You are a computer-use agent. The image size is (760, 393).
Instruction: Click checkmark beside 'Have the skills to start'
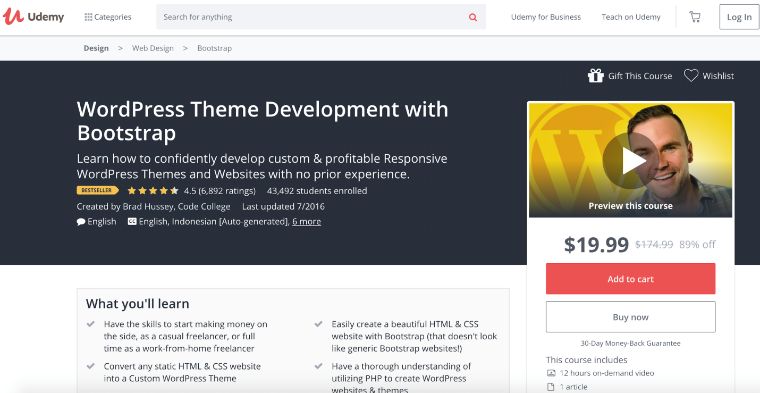[90, 324]
